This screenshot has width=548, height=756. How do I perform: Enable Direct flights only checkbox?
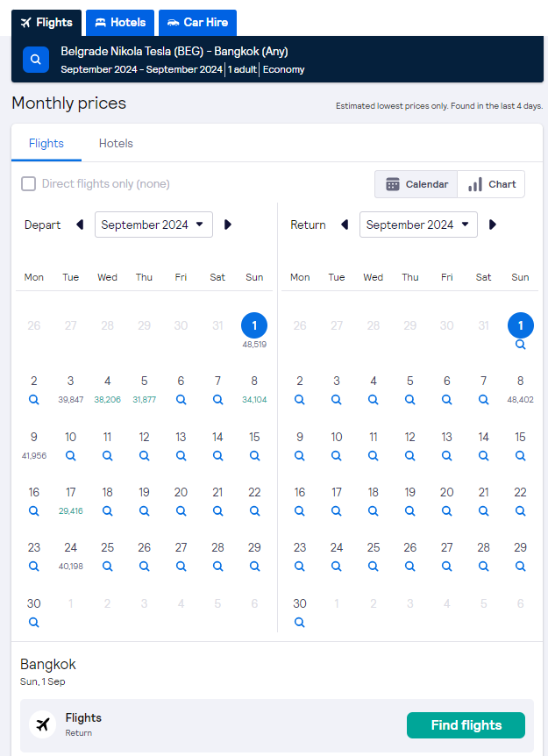28,183
